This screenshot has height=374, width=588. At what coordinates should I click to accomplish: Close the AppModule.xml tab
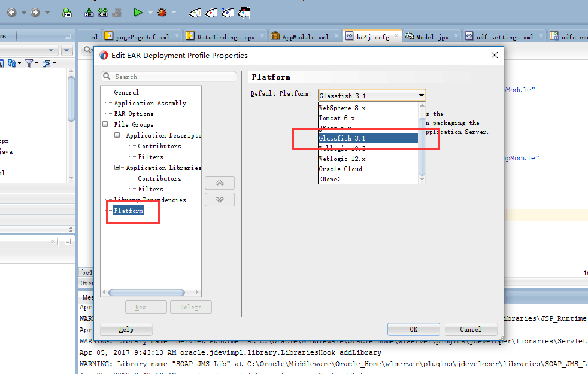point(337,35)
